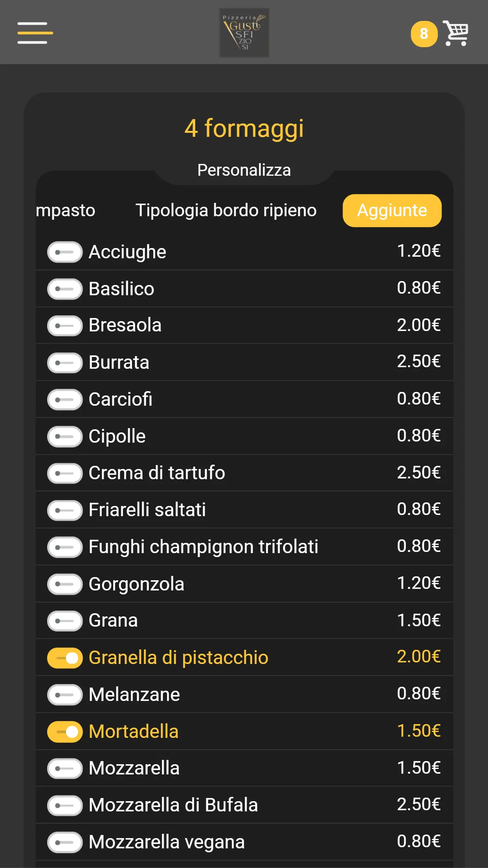Image resolution: width=488 pixels, height=868 pixels.
Task: Add Gorgonzola using its toggle
Action: 65,584
